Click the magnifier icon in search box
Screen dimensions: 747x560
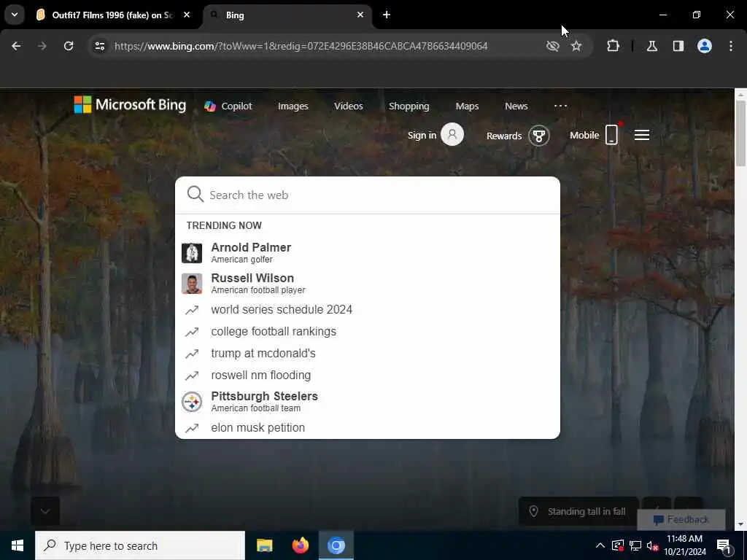click(x=196, y=194)
